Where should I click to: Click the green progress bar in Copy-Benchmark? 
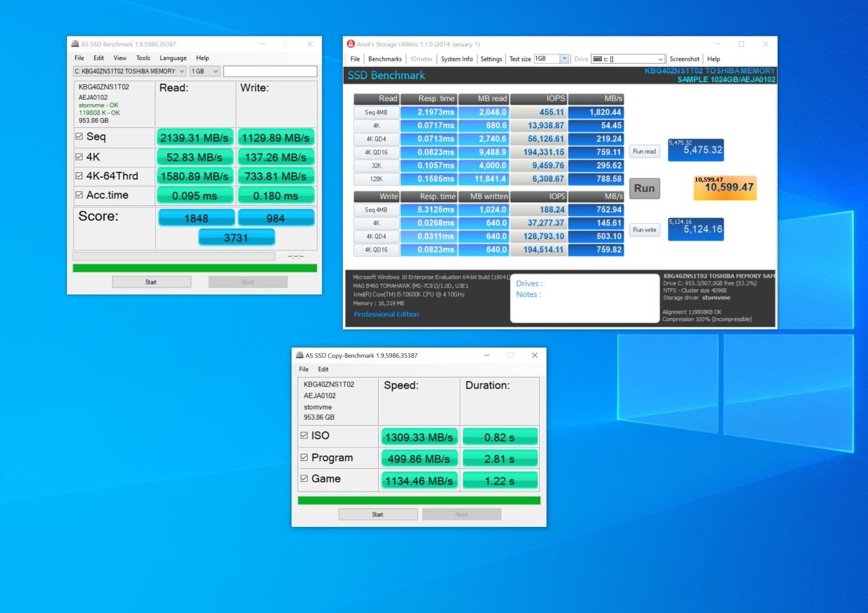click(x=419, y=500)
